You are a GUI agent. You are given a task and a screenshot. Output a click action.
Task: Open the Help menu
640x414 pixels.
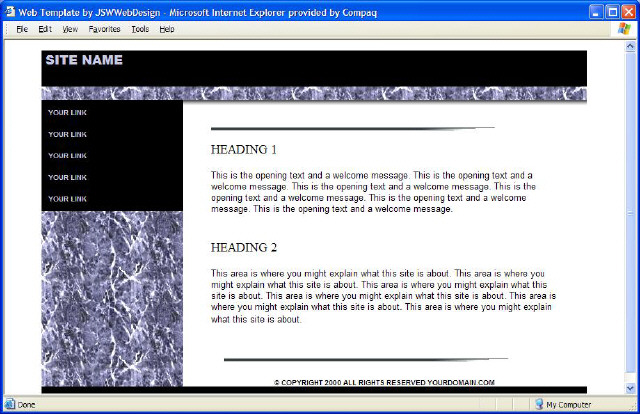[x=166, y=29]
